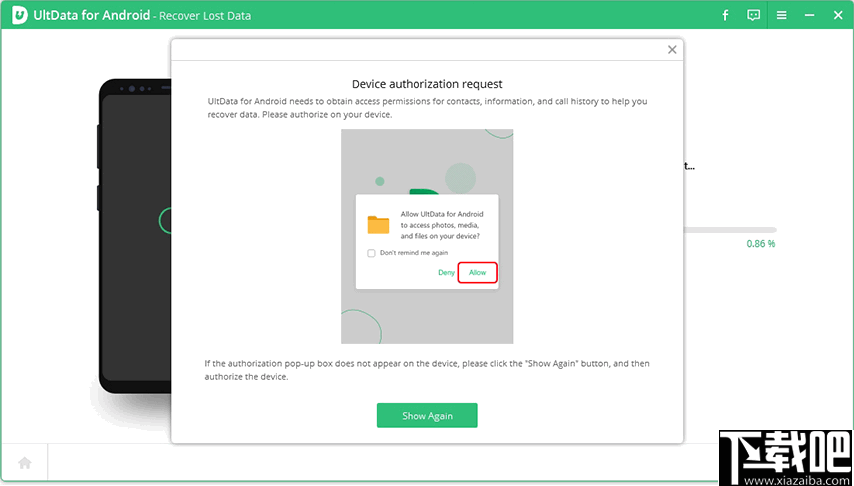
Task: Minimize the UltData window
Action: [810, 15]
